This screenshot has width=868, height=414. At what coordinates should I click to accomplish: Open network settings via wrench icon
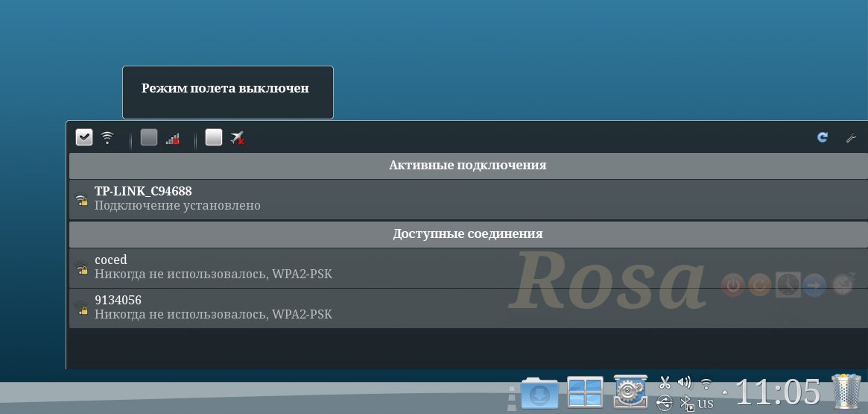pos(852,137)
